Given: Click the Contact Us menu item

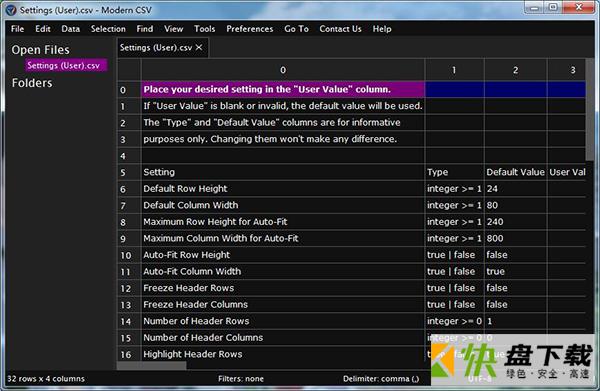Looking at the screenshot, I should point(340,29).
